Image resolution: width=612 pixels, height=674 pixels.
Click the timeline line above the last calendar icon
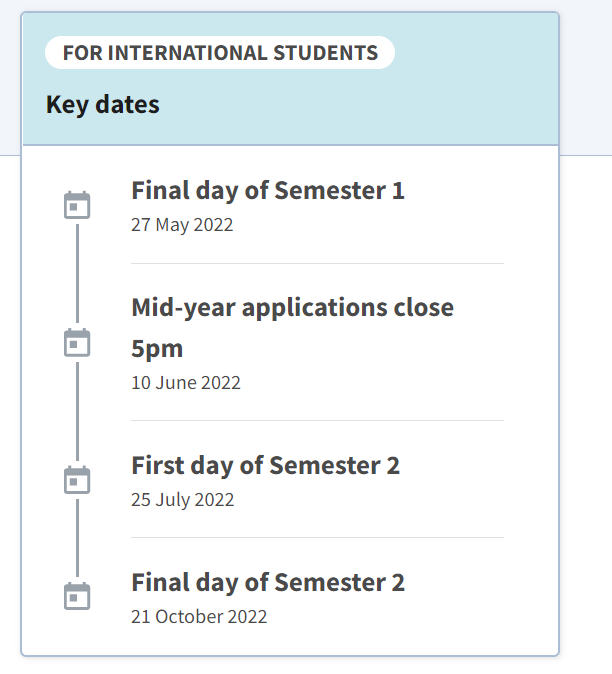pos(77,538)
